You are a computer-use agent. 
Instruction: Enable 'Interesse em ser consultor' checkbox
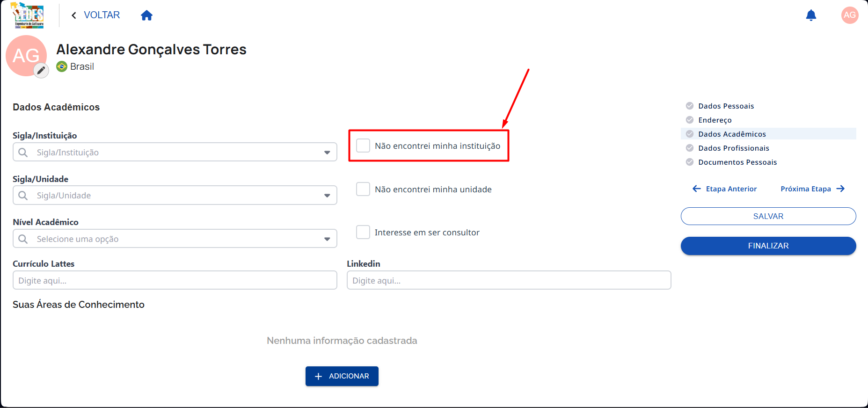363,232
